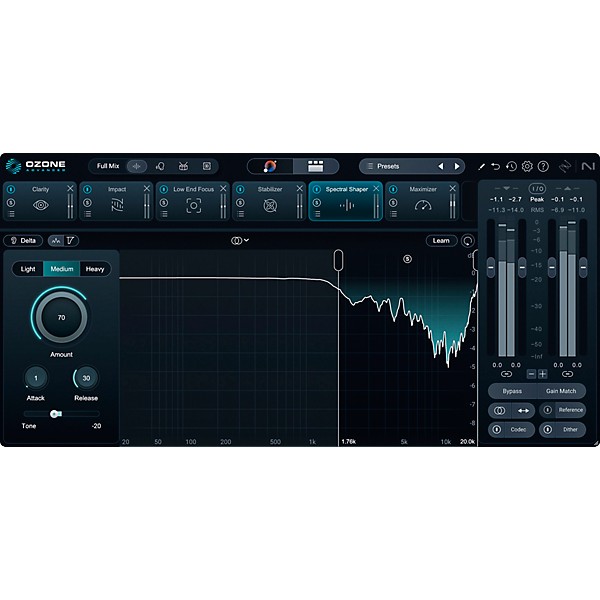The width and height of the screenshot is (600, 600).
Task: Select the Clarity module
Action: (41, 201)
